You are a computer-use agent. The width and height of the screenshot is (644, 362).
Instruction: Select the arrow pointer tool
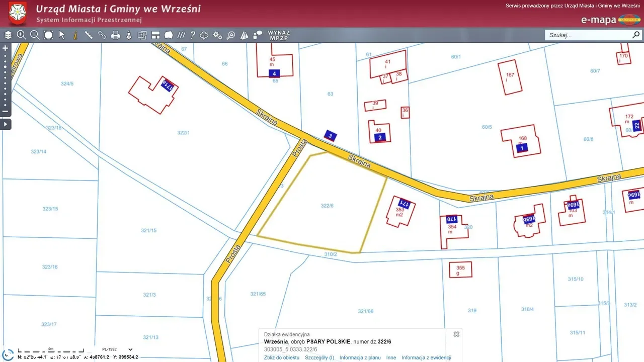(x=62, y=35)
